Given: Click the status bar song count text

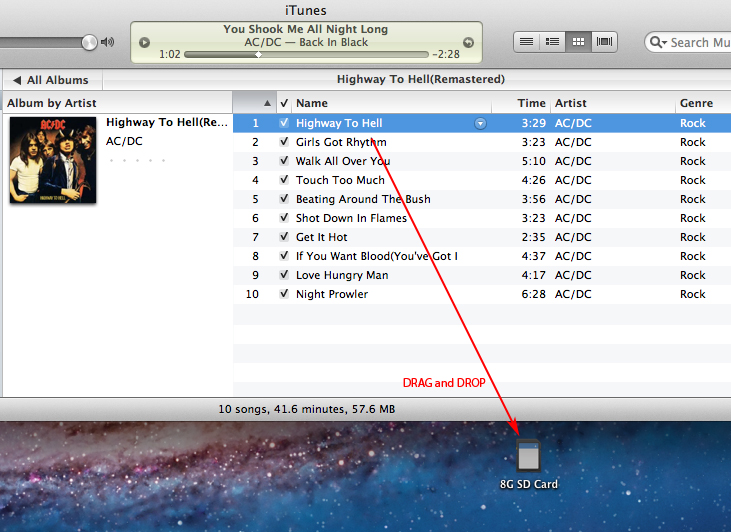Looking at the screenshot, I should click(x=307, y=409).
